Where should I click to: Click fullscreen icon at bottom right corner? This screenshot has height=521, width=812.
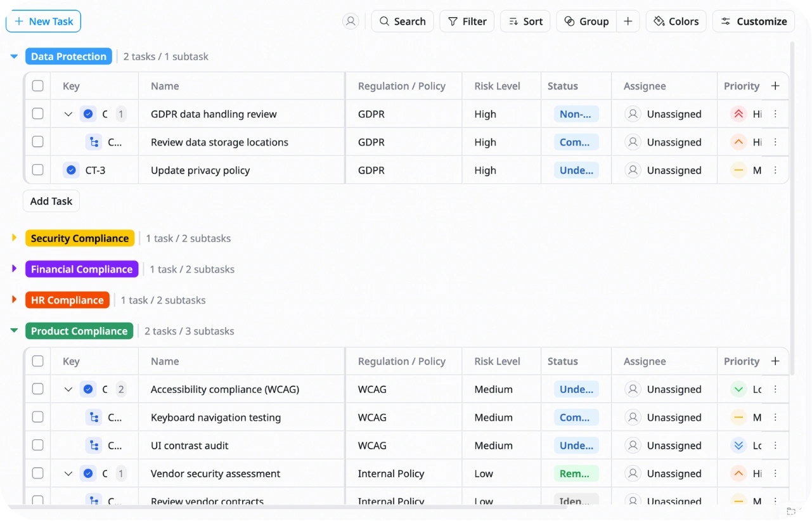click(x=791, y=511)
